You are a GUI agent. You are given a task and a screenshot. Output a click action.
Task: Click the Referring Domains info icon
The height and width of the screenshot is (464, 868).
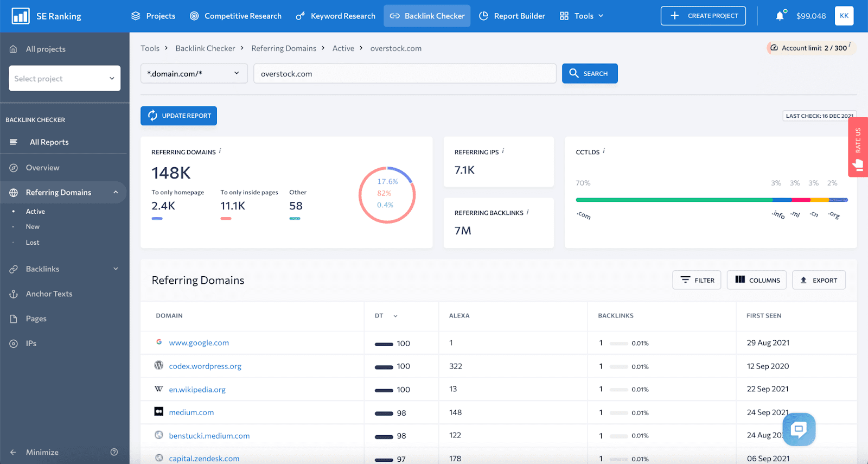pos(220,151)
